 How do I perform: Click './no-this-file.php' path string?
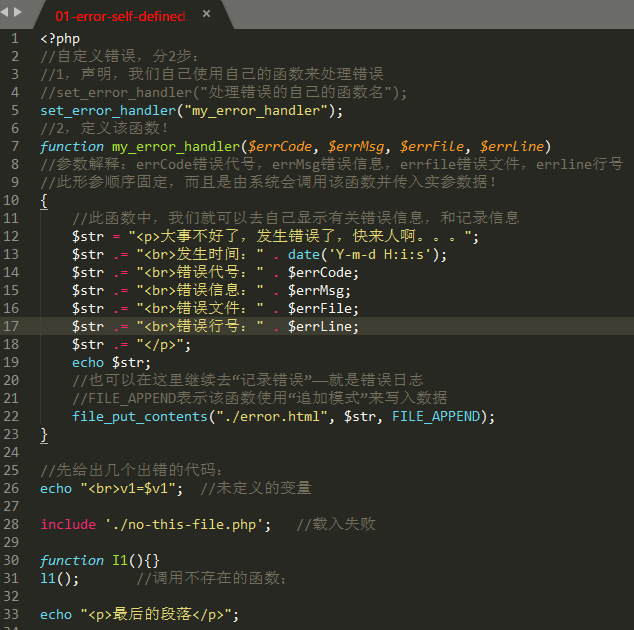pos(184,525)
